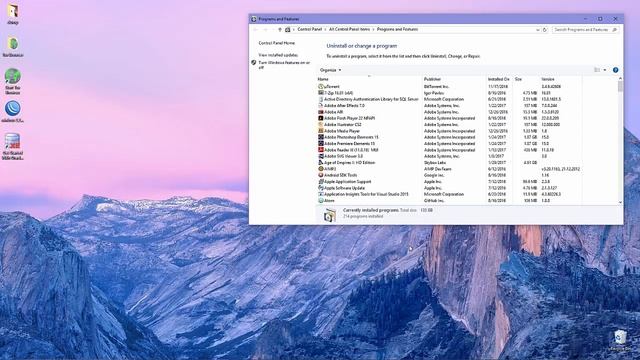Click the Adobe SVG Viewer icon
The height and width of the screenshot is (360, 640).
pos(321,156)
